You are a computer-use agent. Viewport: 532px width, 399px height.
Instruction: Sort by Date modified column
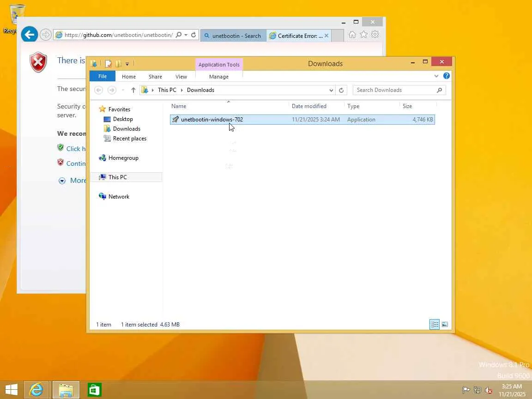pyautogui.click(x=309, y=106)
